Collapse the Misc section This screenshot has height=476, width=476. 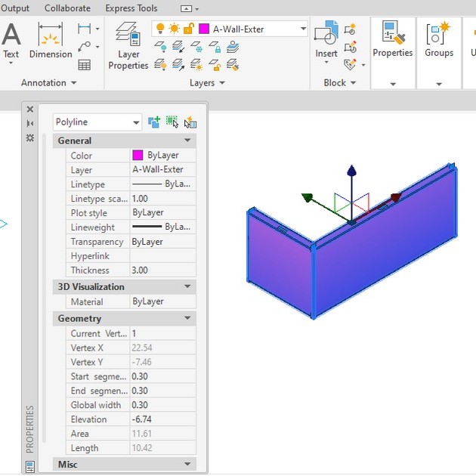(x=187, y=464)
